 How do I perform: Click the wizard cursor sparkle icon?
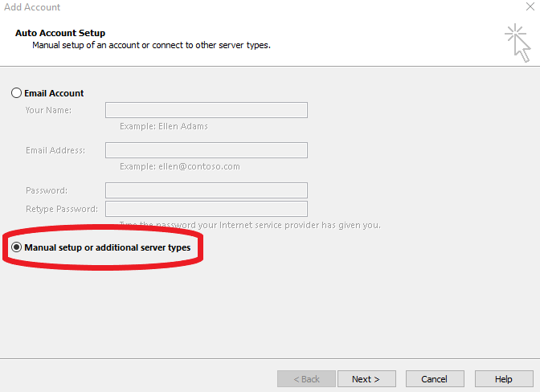point(518,42)
